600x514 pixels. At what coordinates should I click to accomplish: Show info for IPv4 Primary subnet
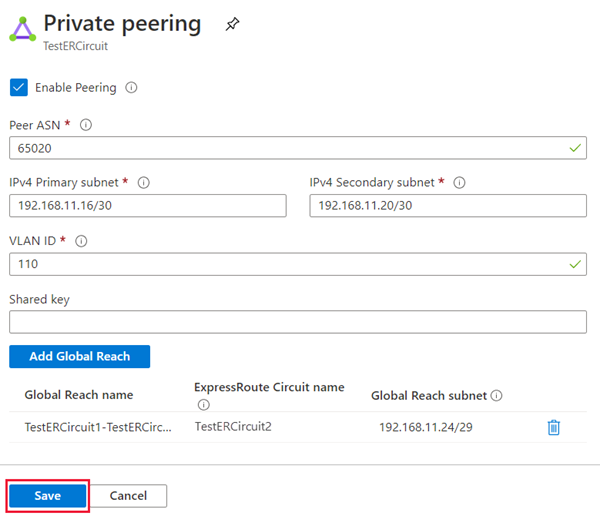[x=143, y=183]
